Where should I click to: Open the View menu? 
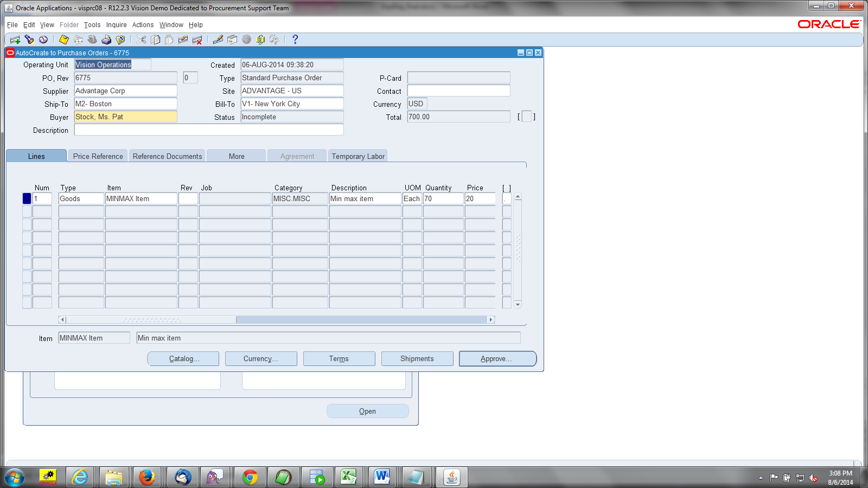click(47, 25)
